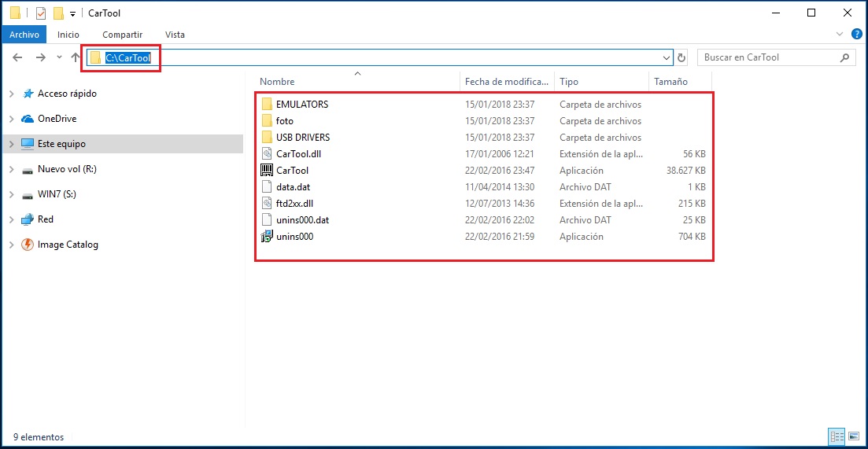
Task: Click the Este equipo computer icon
Action: [x=27, y=144]
